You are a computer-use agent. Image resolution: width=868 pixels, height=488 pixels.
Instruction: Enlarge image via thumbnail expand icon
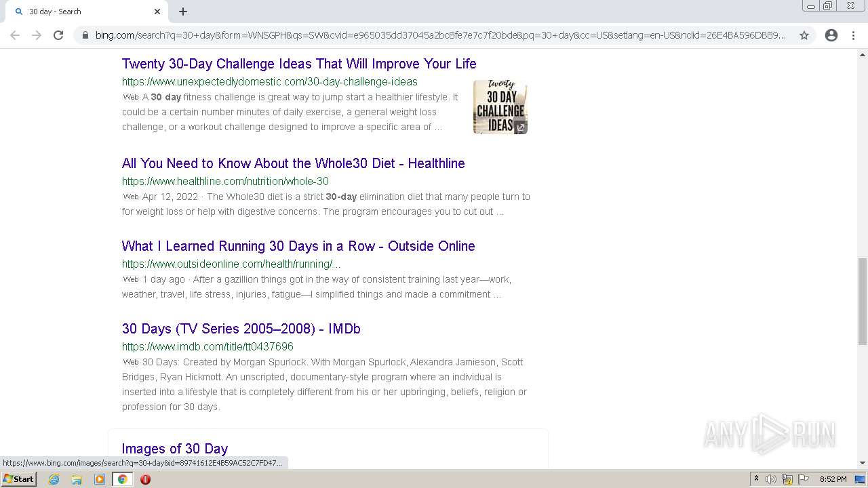pyautogui.click(x=520, y=127)
